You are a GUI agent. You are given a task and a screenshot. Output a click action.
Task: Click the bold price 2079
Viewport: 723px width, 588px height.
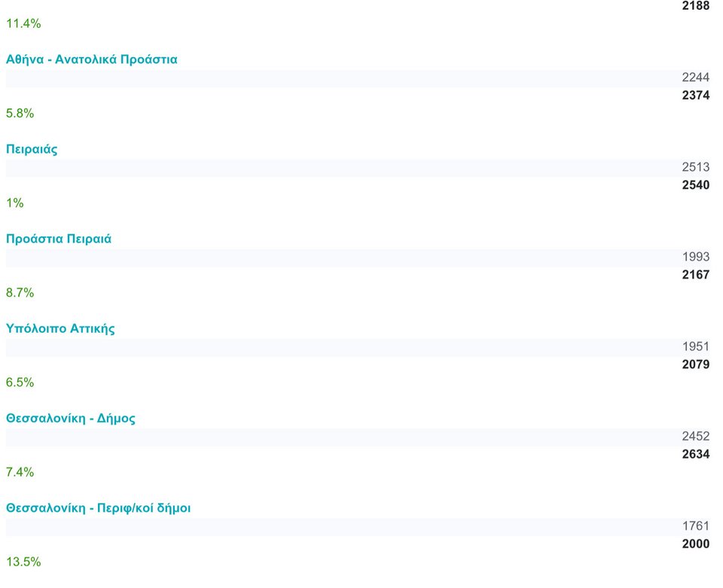pyautogui.click(x=695, y=364)
